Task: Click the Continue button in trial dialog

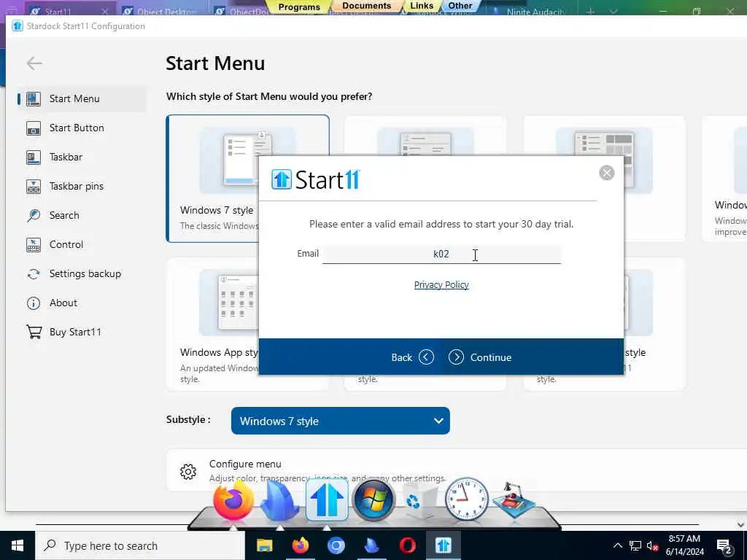Action: [x=480, y=357]
